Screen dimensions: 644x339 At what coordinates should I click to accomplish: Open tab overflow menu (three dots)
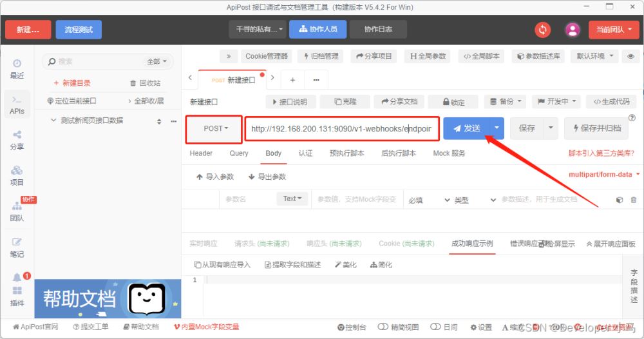tap(316, 80)
